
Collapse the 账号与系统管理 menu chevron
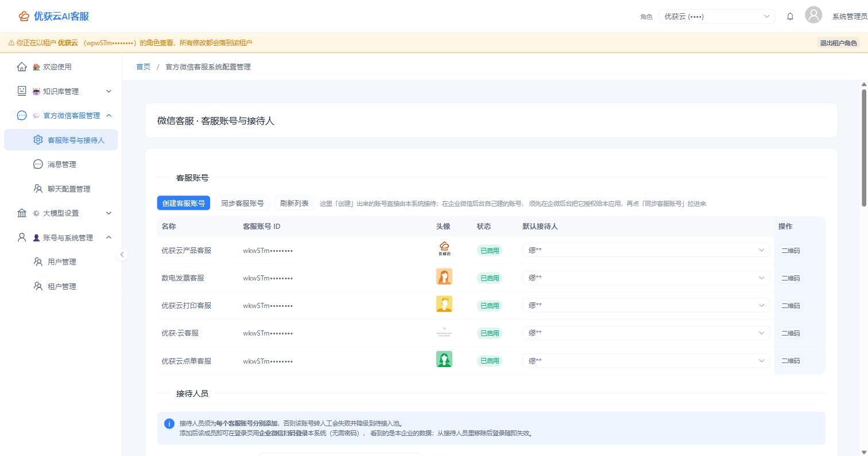tap(108, 237)
